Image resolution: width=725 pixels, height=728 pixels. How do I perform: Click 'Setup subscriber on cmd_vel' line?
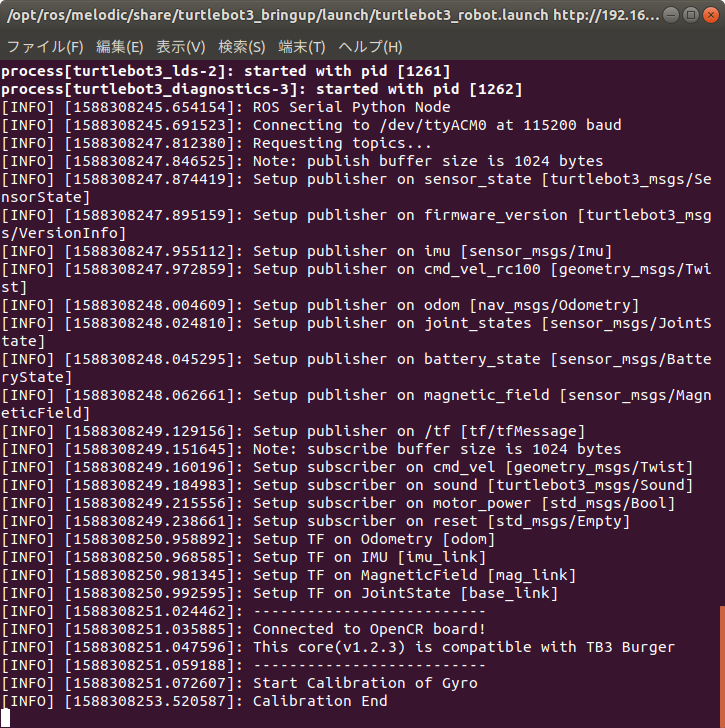point(347,467)
